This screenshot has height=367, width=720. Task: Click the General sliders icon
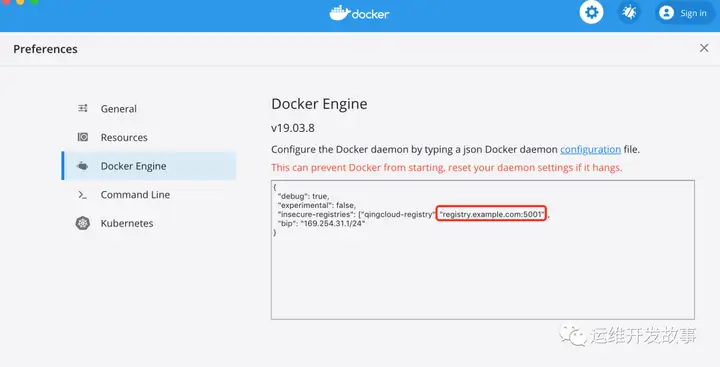(83, 108)
